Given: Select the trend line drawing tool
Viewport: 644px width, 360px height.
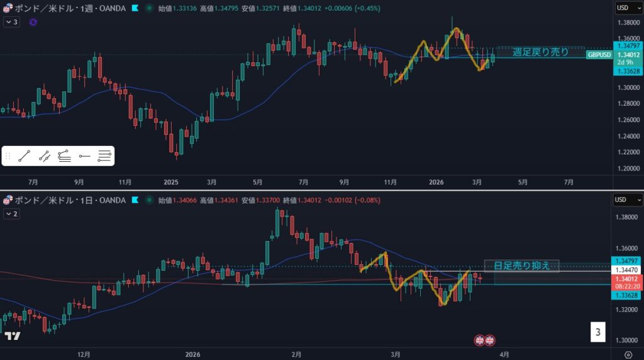Looking at the screenshot, I should click(25, 156).
